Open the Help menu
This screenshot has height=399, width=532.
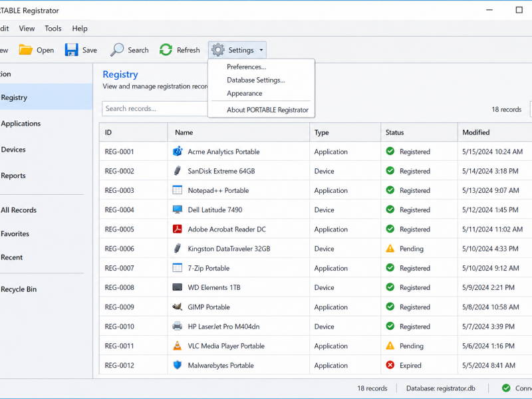click(x=80, y=29)
